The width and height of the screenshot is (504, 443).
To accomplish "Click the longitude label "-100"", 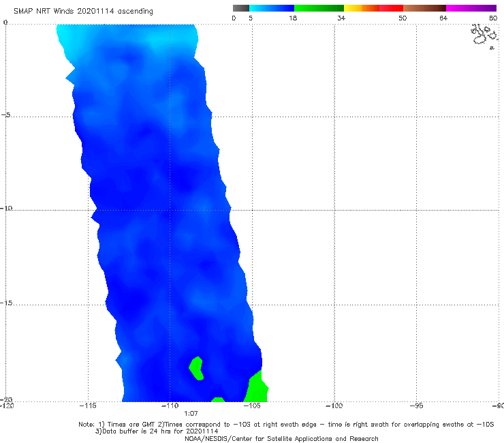I will [334, 406].
